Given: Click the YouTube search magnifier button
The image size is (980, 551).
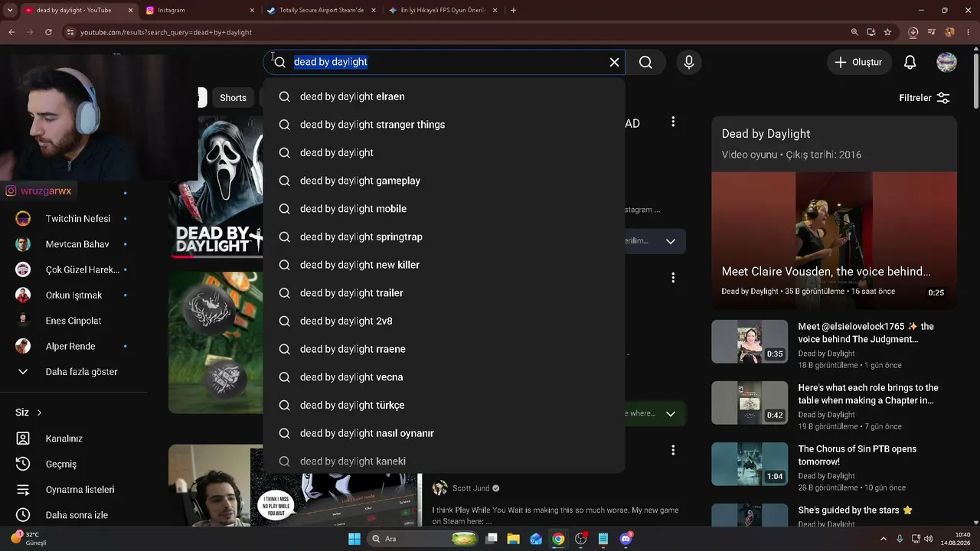Looking at the screenshot, I should 645,62.
